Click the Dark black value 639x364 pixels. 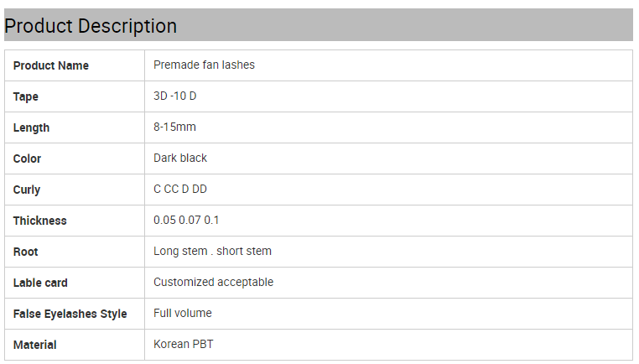tap(180, 158)
